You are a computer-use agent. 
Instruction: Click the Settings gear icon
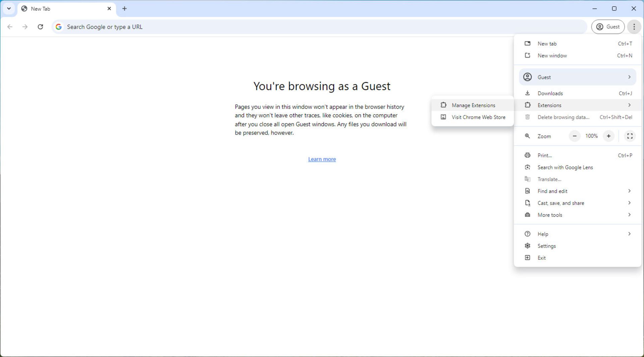527,246
